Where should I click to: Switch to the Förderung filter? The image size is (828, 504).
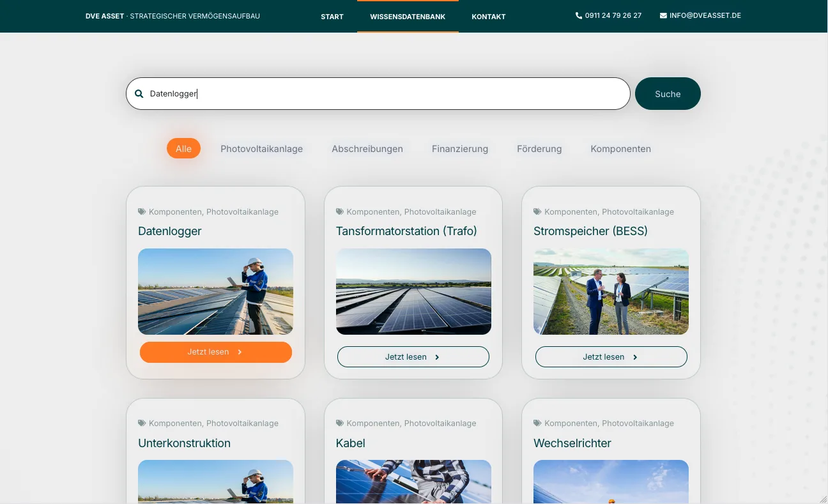(539, 149)
